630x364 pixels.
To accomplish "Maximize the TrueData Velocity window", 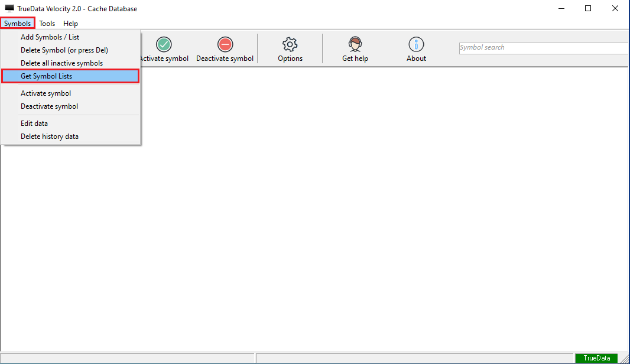I will (x=588, y=8).
